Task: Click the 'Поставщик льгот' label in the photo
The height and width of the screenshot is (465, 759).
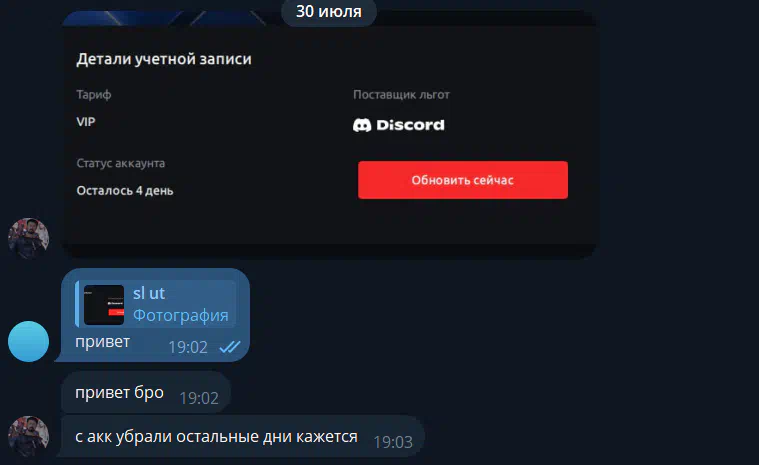Action: (401, 94)
